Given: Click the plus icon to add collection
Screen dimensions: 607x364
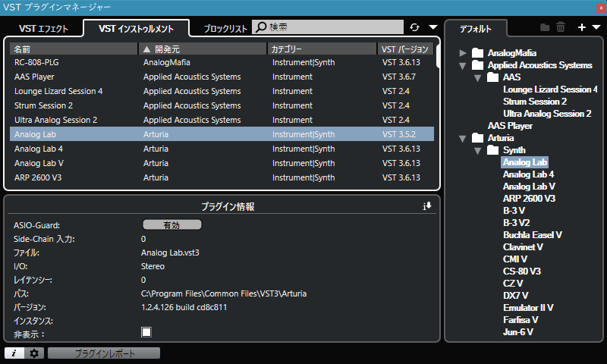Looking at the screenshot, I should pos(581,27).
